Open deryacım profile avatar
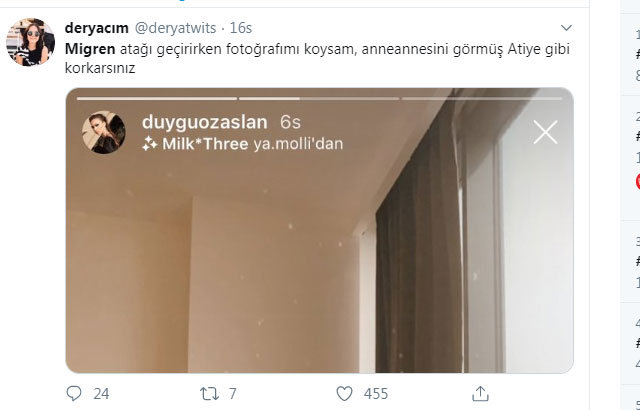Screen dimensions: 640x410 [x=31, y=42]
